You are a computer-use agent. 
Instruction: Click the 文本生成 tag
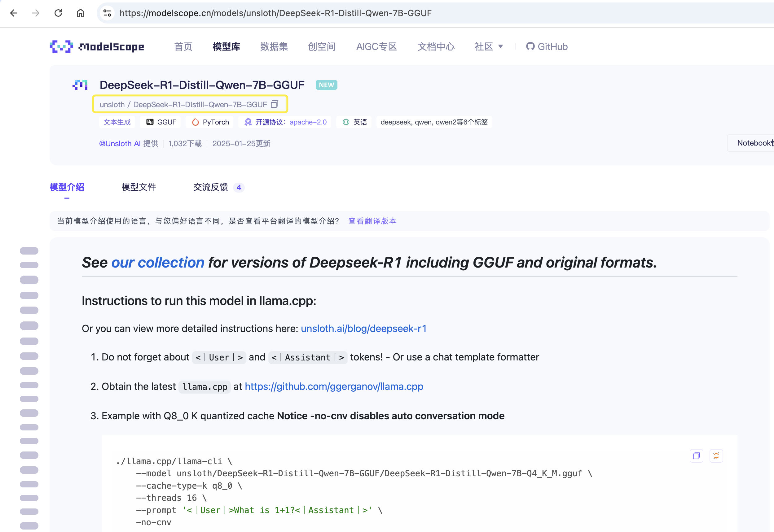click(117, 122)
